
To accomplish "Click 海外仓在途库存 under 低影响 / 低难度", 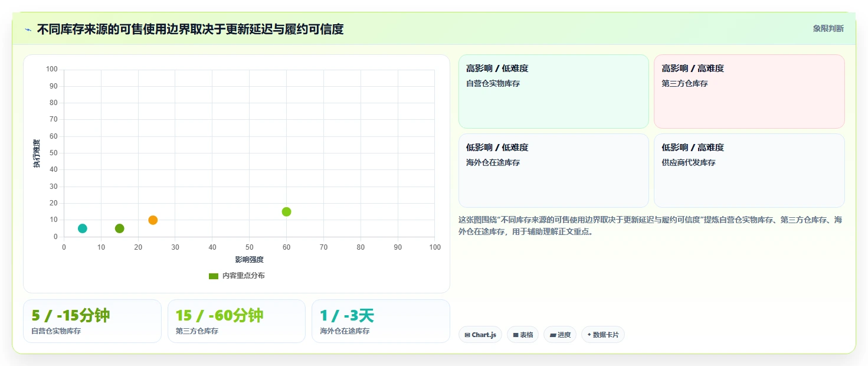I will tap(493, 162).
